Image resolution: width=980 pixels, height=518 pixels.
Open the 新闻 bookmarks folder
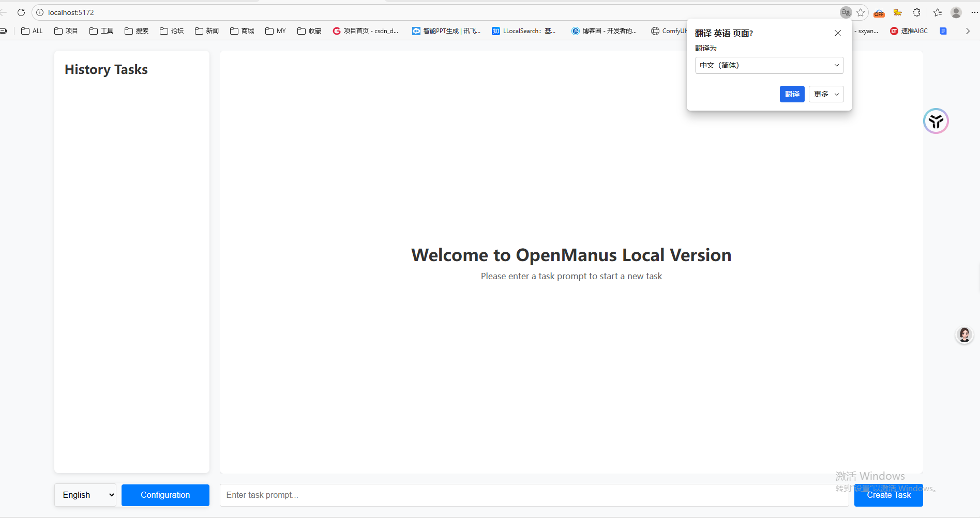(x=207, y=31)
